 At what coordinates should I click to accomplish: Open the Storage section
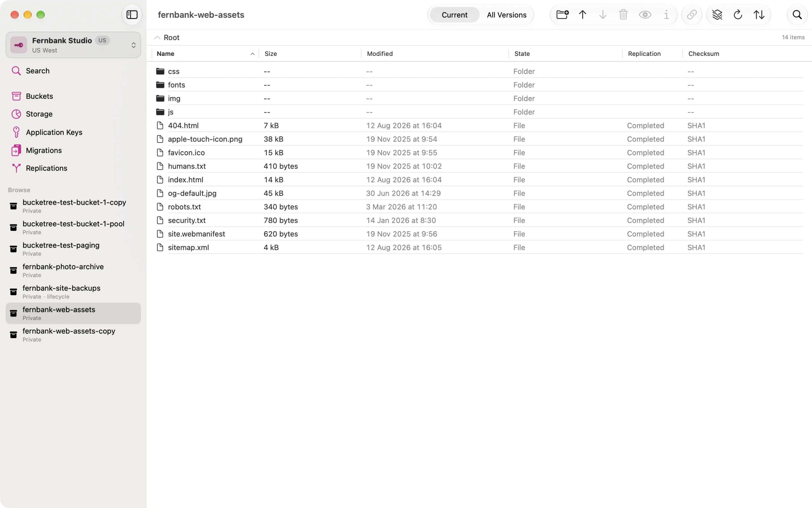73,114
